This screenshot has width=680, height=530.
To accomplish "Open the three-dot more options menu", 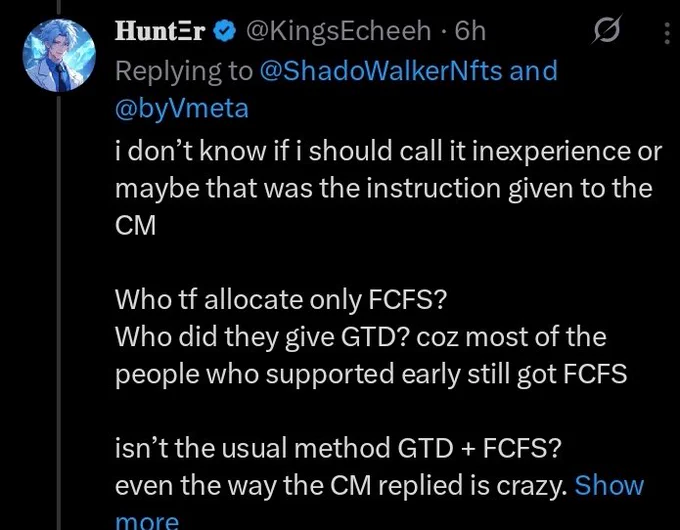I will point(667,33).
